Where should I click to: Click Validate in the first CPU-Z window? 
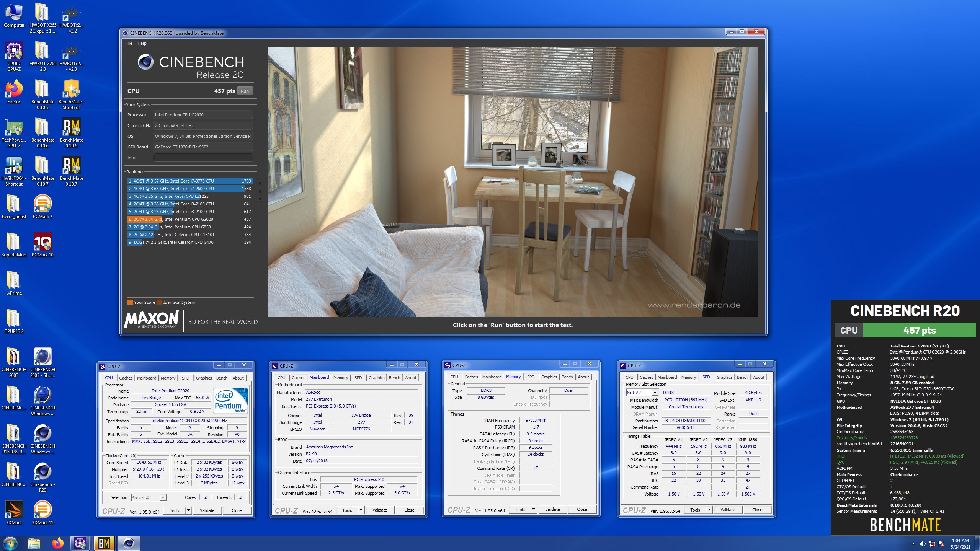coord(207,510)
